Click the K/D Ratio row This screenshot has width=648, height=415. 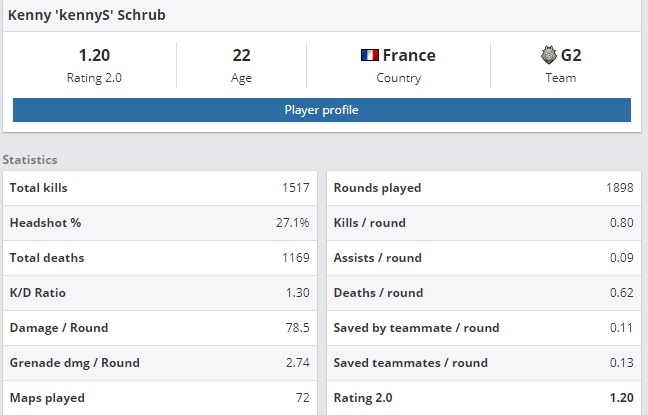click(160, 293)
